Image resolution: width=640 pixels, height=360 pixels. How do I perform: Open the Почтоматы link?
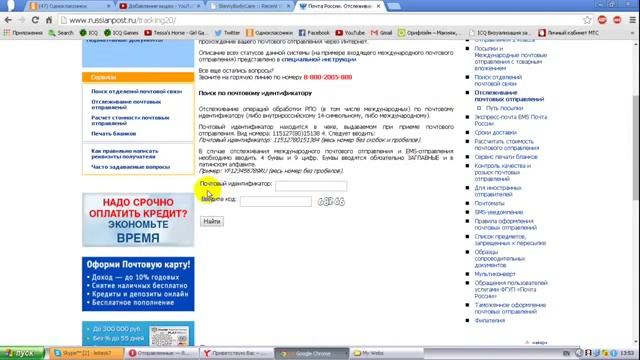click(x=489, y=203)
